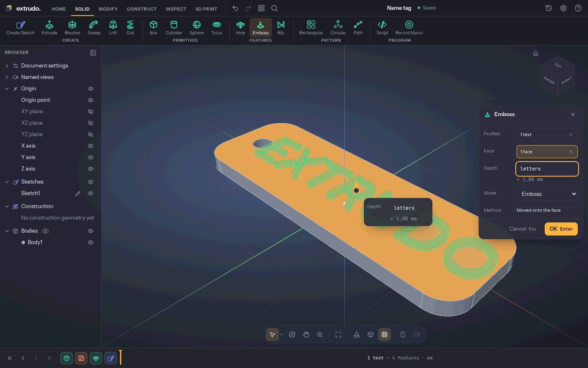Clear the 1 text profile selection
Viewport: 588px width, 368px height.
[x=571, y=135]
